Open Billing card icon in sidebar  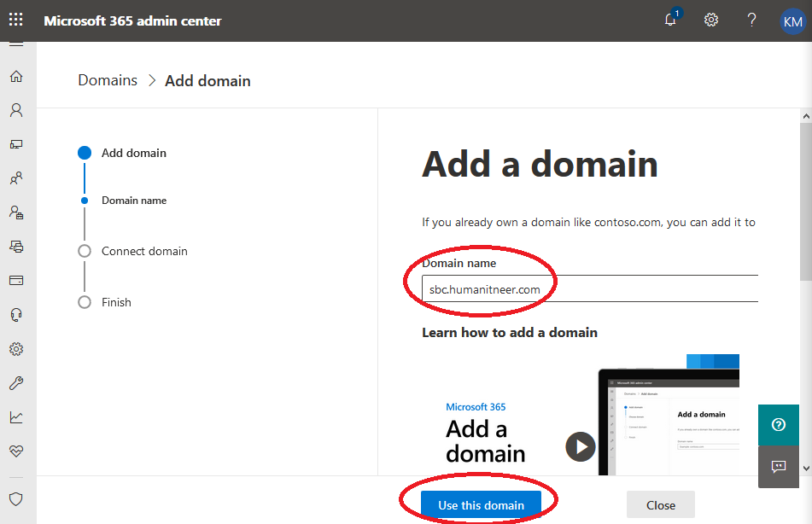16,281
